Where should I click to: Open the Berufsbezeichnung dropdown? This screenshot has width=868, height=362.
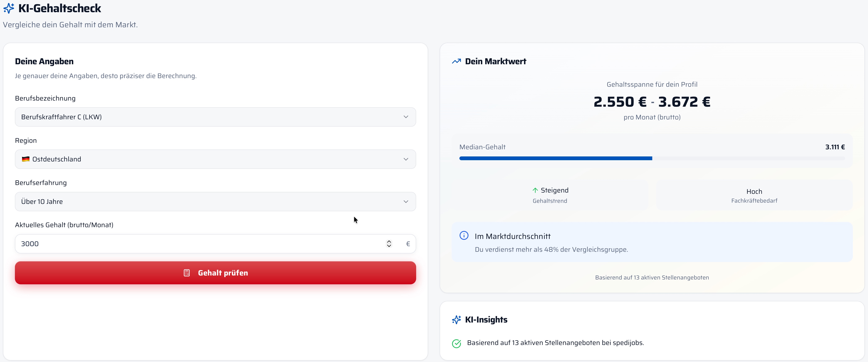pyautogui.click(x=215, y=117)
